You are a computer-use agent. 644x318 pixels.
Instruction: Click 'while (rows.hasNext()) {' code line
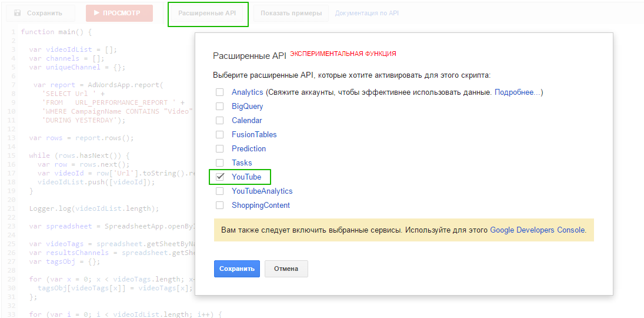coord(79,155)
